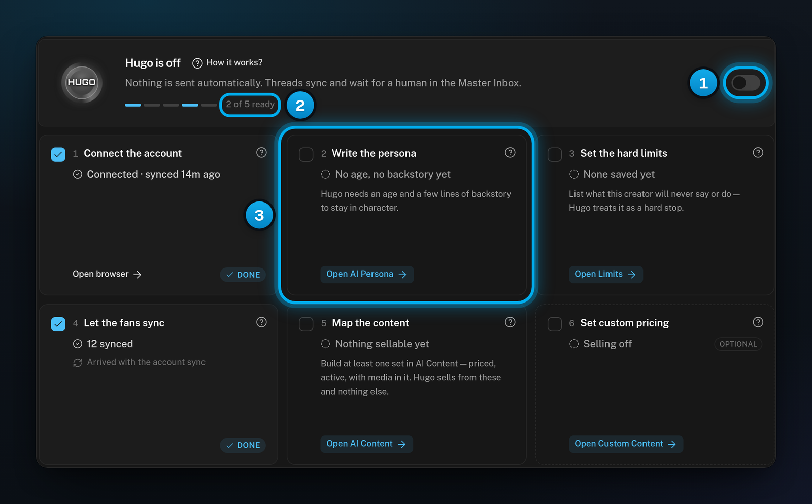Check the Write the persona checkbox
This screenshot has height=504, width=812.
(306, 154)
